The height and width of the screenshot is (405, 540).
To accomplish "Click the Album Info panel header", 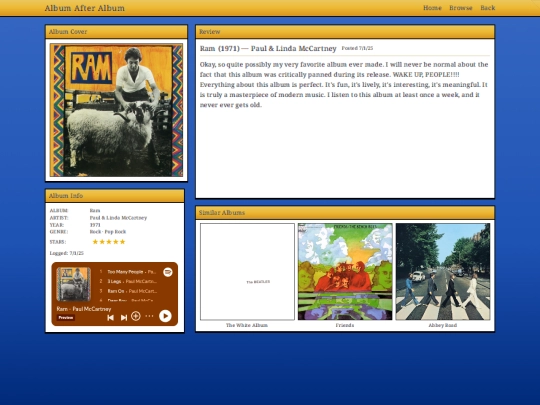I will 115,196.
